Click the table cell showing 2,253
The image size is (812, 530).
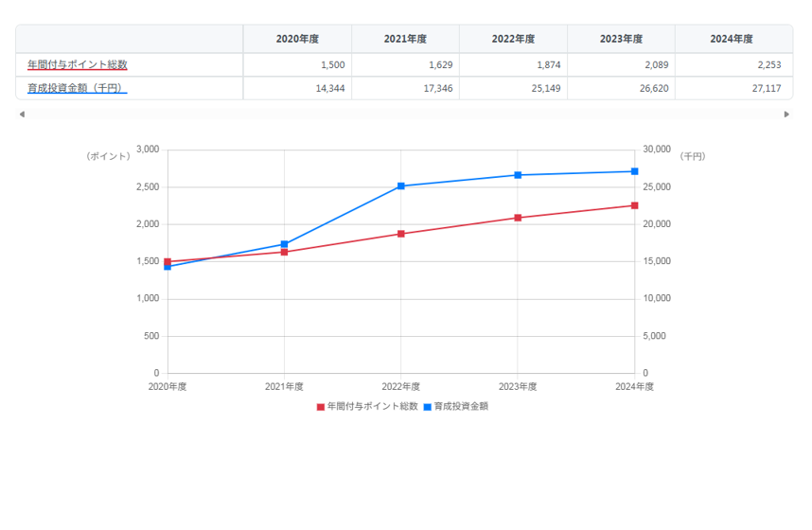click(x=733, y=64)
